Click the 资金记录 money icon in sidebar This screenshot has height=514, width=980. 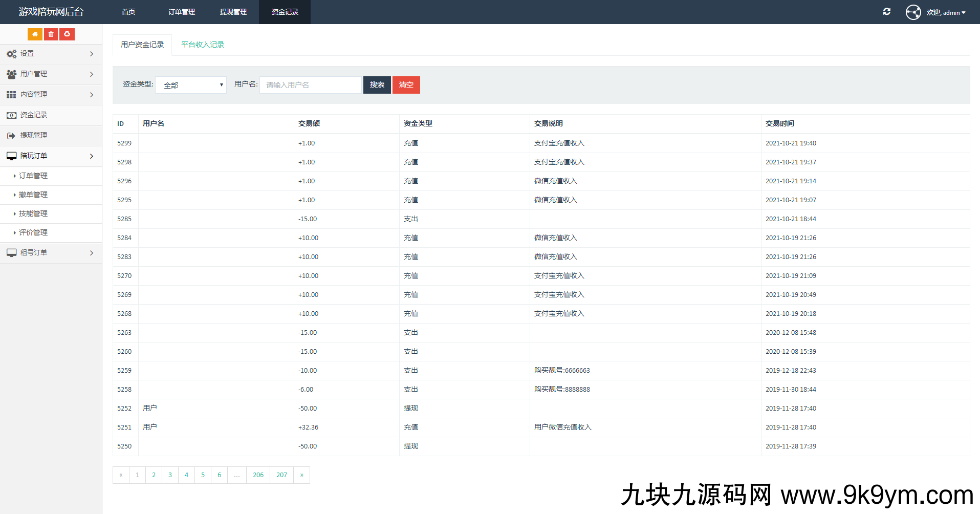pyautogui.click(x=11, y=115)
